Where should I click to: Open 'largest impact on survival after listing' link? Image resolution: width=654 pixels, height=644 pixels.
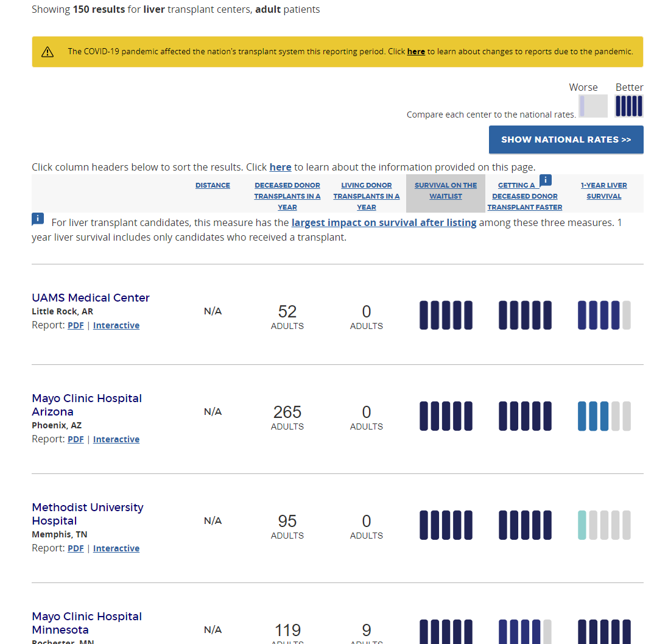coord(384,222)
